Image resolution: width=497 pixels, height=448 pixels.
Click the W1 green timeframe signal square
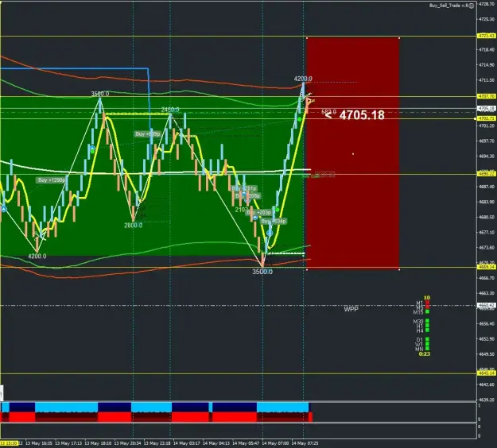pos(427,344)
